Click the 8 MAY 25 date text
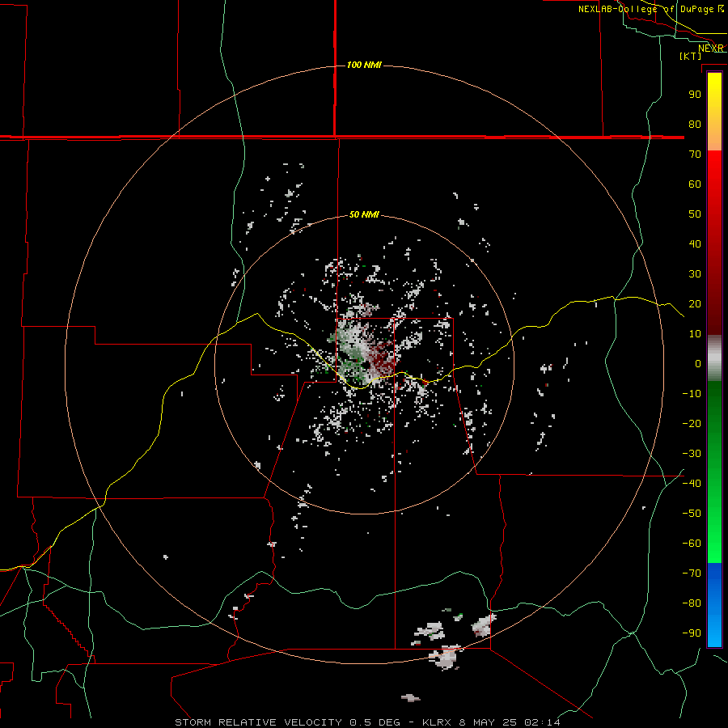The height and width of the screenshot is (728, 728). 488,722
